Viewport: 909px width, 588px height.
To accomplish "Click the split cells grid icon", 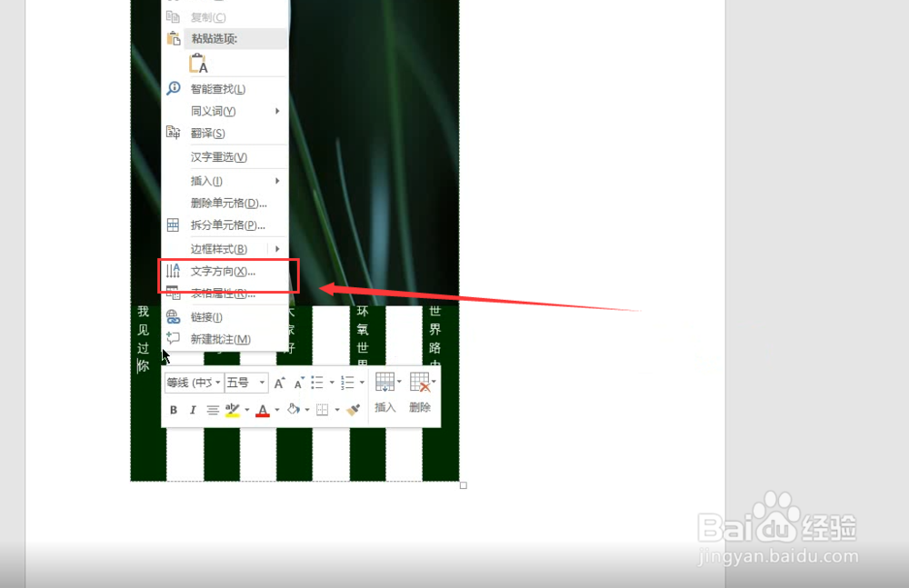I will click(173, 225).
